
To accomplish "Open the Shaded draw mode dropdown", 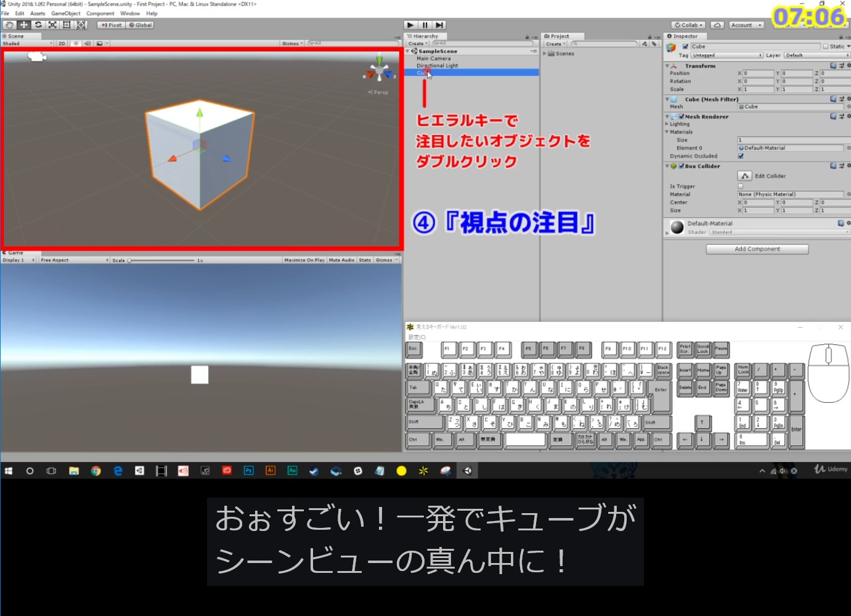I will click(28, 44).
